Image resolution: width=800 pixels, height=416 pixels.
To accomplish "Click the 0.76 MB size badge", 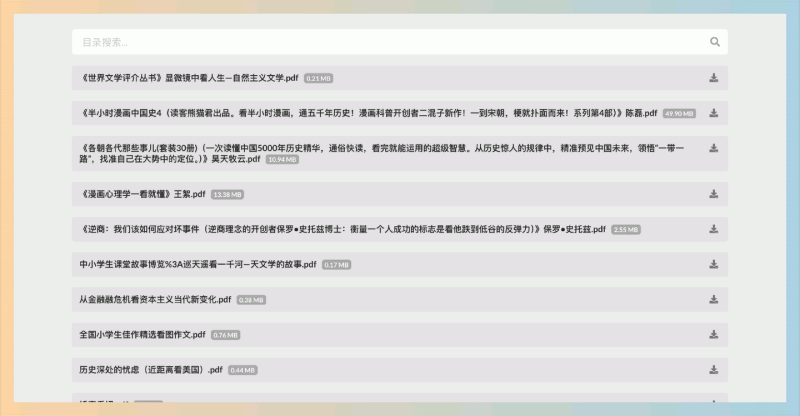I will [226, 335].
